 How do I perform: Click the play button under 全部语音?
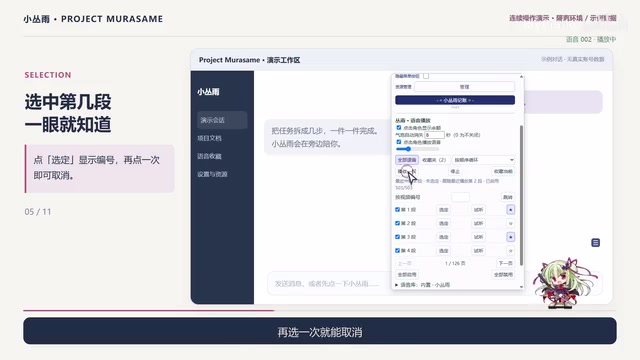pos(407,171)
